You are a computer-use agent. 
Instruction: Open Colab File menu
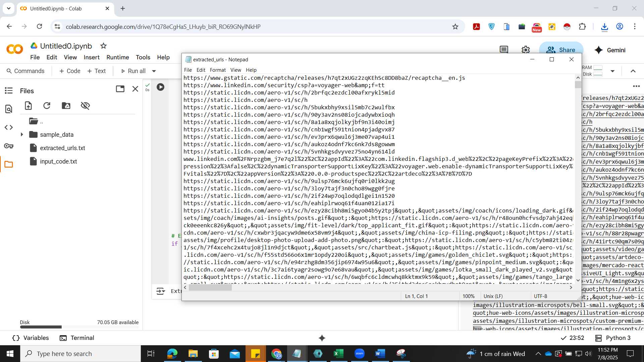click(x=35, y=57)
